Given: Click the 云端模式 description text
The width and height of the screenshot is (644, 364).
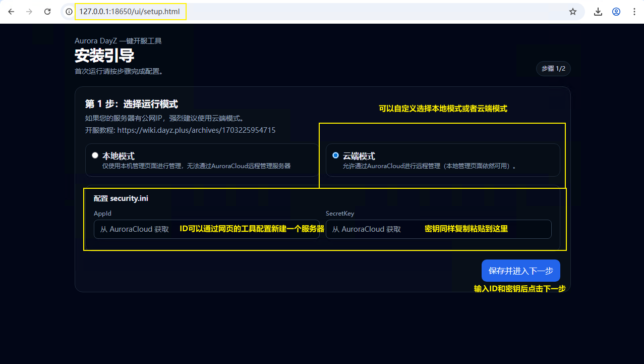Looking at the screenshot, I should pyautogui.click(x=431, y=166).
